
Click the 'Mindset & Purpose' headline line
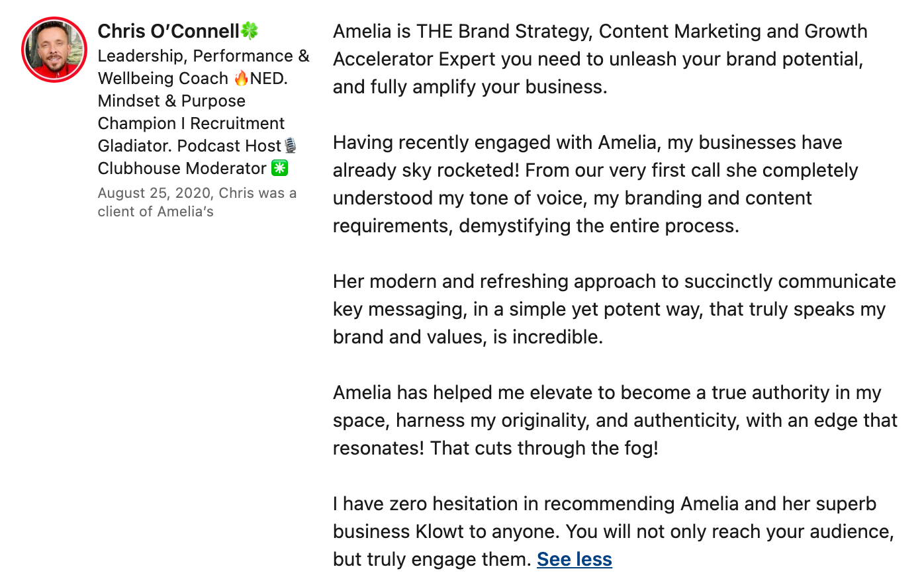click(171, 101)
